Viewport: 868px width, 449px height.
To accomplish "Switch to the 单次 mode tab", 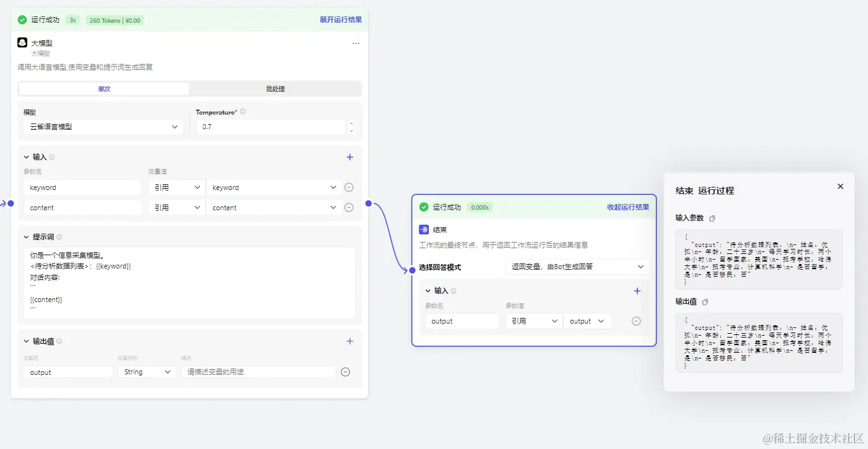I will pyautogui.click(x=104, y=89).
